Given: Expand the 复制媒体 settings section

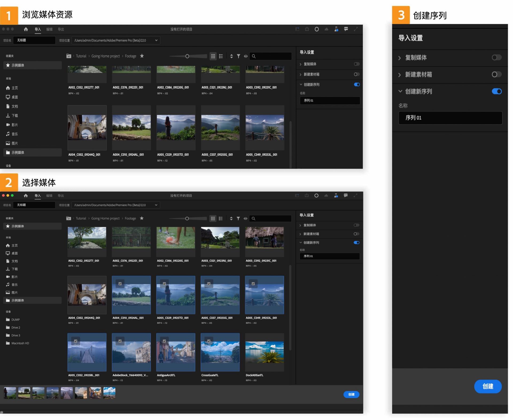Looking at the screenshot, I should [x=400, y=57].
